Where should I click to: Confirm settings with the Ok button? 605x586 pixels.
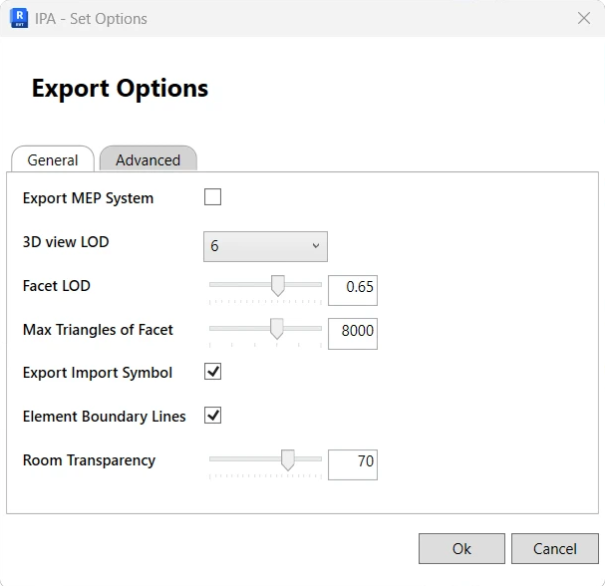[x=461, y=549]
